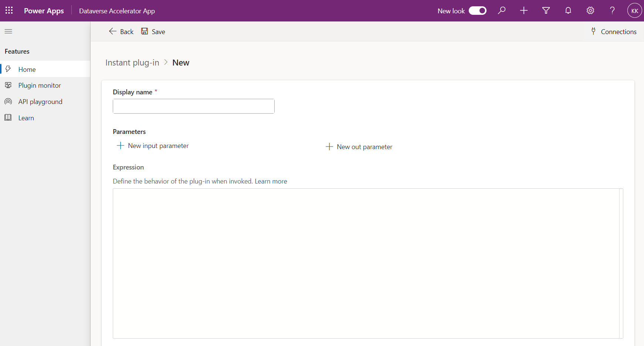Click the Back arrow icon

[x=113, y=31]
